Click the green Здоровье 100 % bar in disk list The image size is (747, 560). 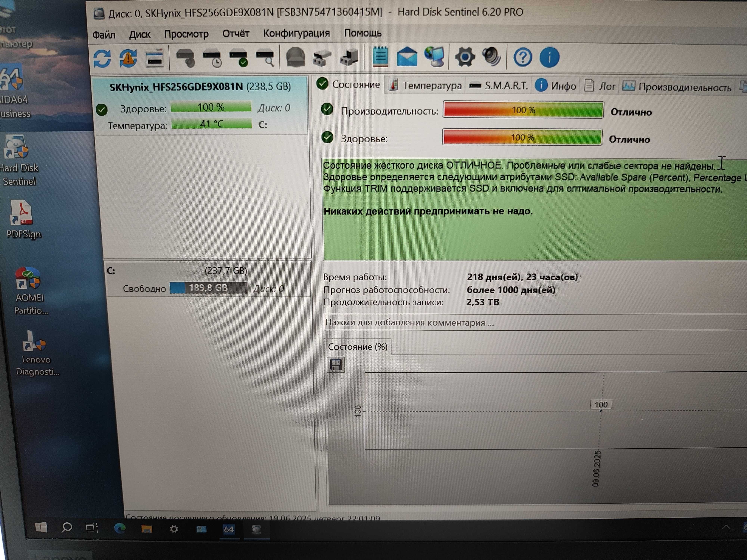pyautogui.click(x=211, y=107)
